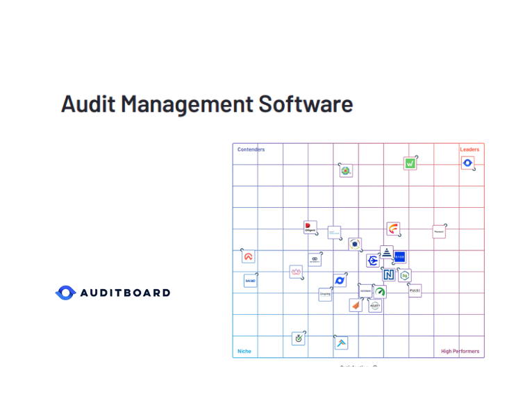Click the Acuity logo tile
This screenshot has height=417, width=532.
[x=374, y=305]
